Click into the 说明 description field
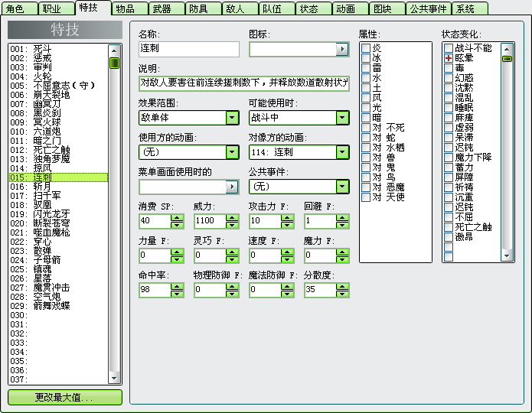The image size is (532, 413). point(244,83)
